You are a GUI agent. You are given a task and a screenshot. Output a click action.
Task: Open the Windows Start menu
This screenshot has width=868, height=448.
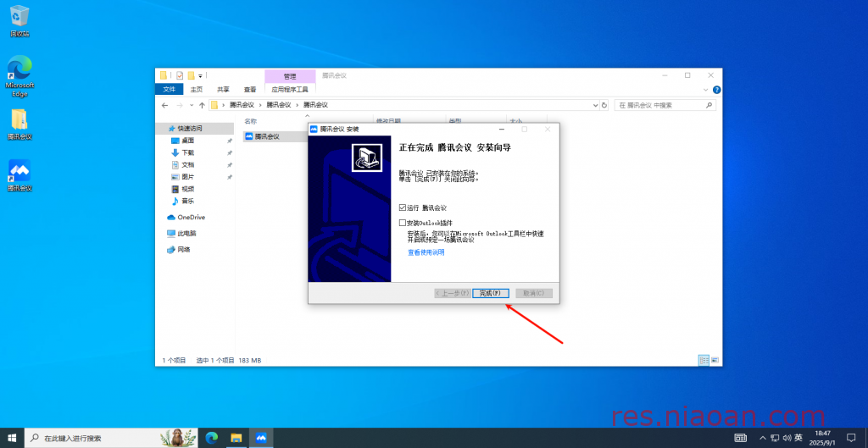coord(12,438)
